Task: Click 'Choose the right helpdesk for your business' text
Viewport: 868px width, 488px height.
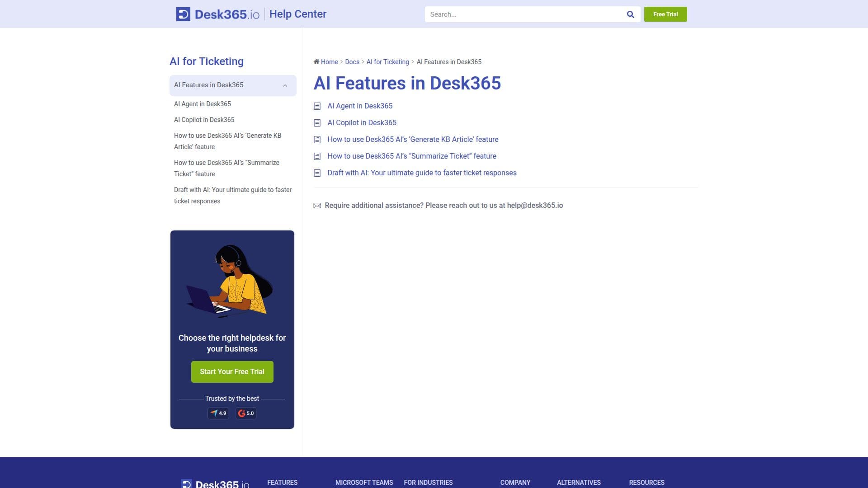Action: tap(232, 343)
